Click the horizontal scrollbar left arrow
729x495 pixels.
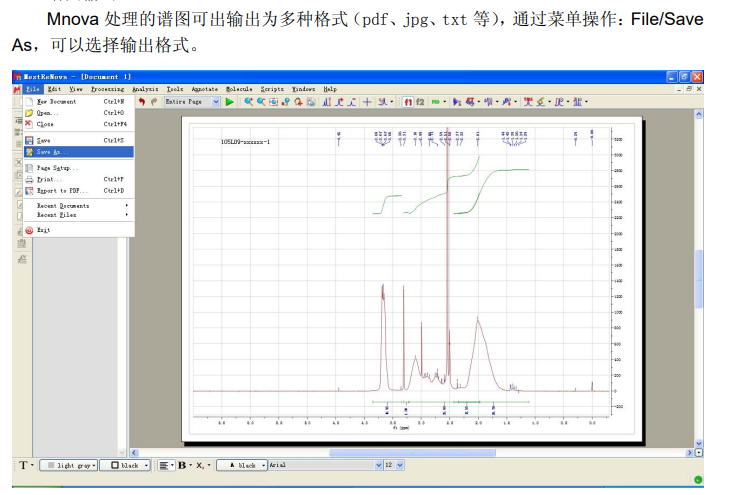[x=134, y=453]
